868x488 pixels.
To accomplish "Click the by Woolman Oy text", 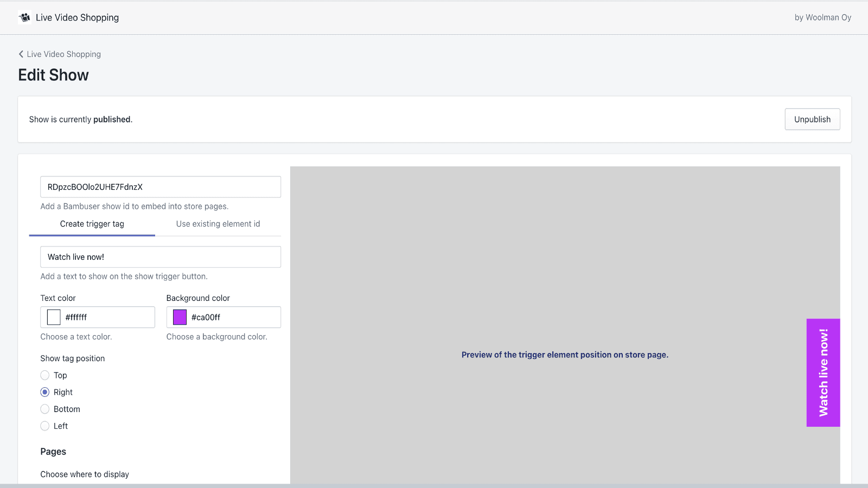I will [x=822, y=17].
